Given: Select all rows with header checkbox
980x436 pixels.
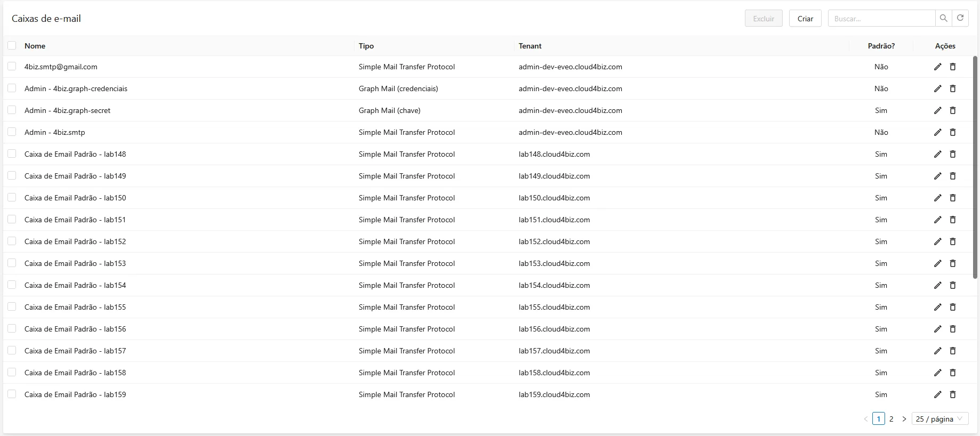Looking at the screenshot, I should pyautogui.click(x=12, y=46).
